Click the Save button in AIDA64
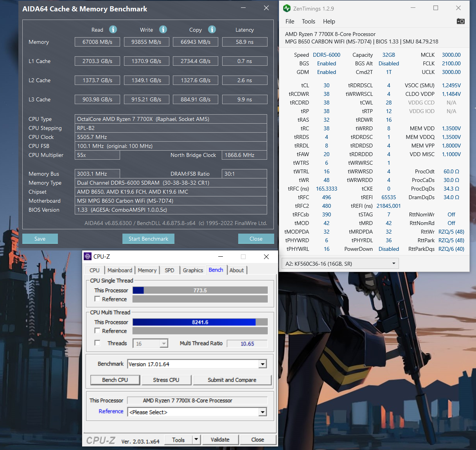 [x=40, y=239]
